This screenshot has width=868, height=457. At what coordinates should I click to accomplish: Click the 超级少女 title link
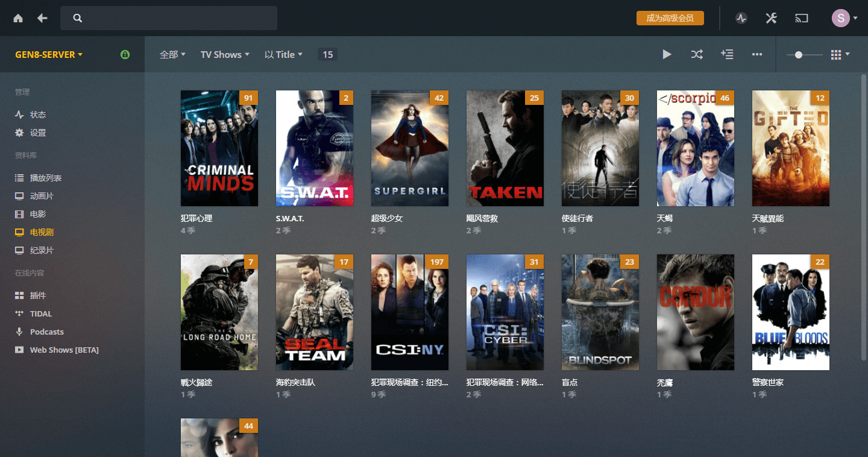point(387,218)
